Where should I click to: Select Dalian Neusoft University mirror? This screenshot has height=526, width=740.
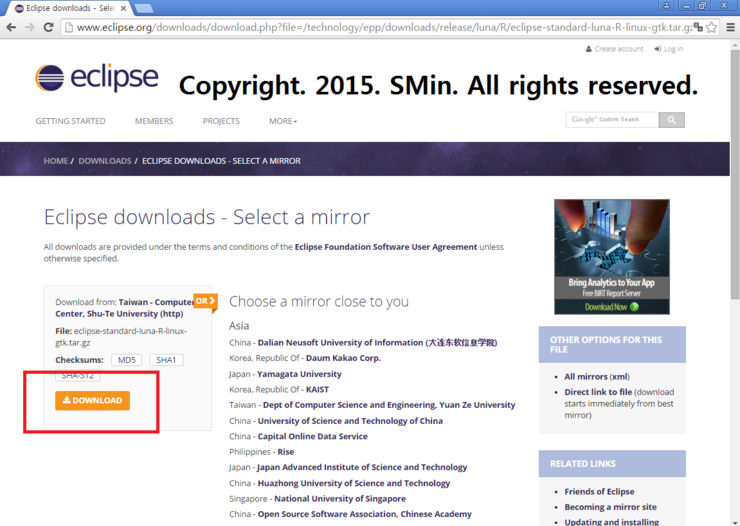pyautogui.click(x=377, y=342)
